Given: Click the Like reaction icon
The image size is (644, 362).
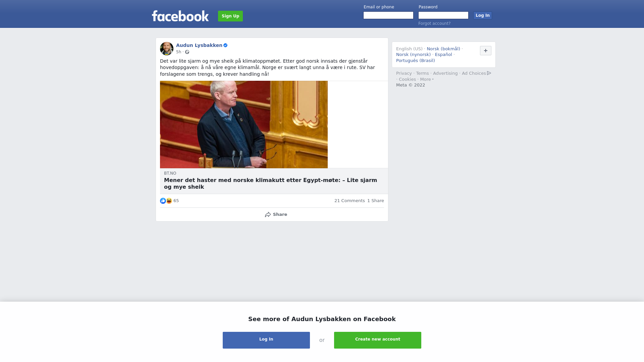Looking at the screenshot, I should (163, 201).
